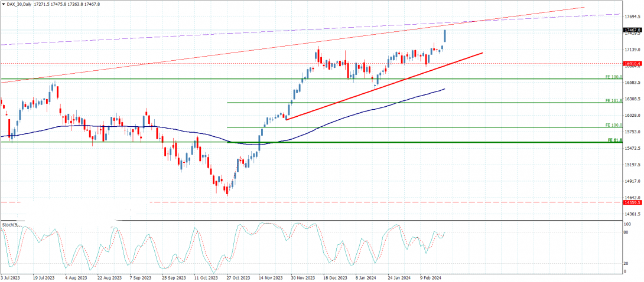Viewport: 644px width, 282px height.
Task: Click the 14361.5 price scale label
Action: point(633,214)
